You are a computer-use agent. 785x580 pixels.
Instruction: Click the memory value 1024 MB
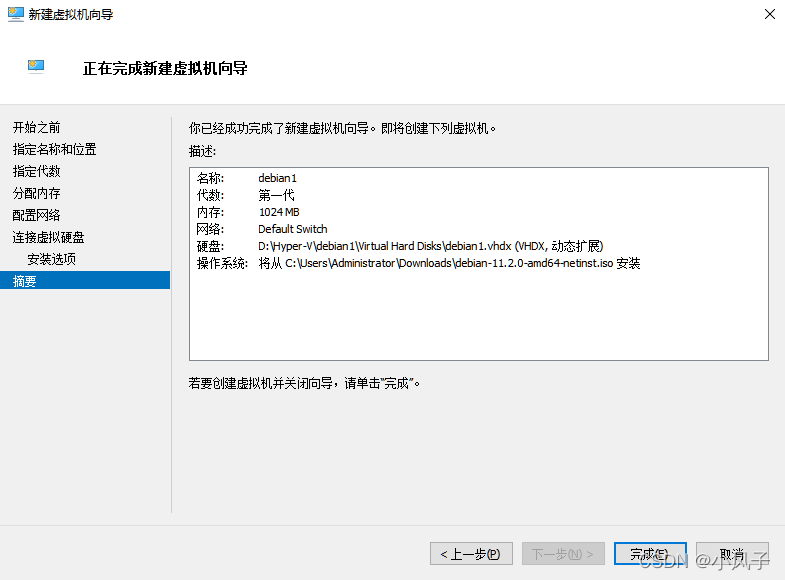279,212
